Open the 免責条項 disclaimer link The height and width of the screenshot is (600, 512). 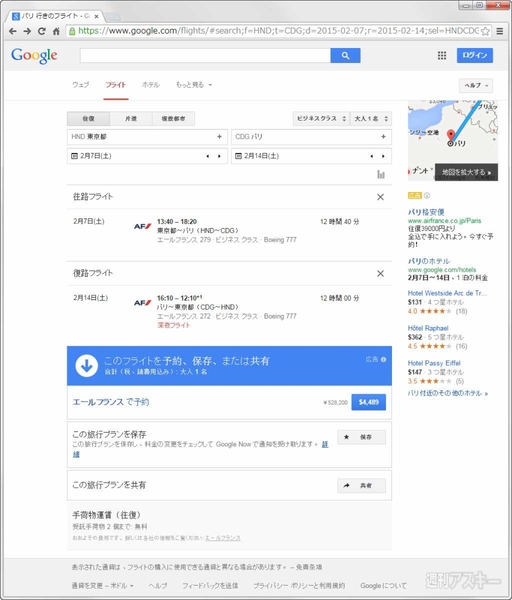tap(309, 567)
